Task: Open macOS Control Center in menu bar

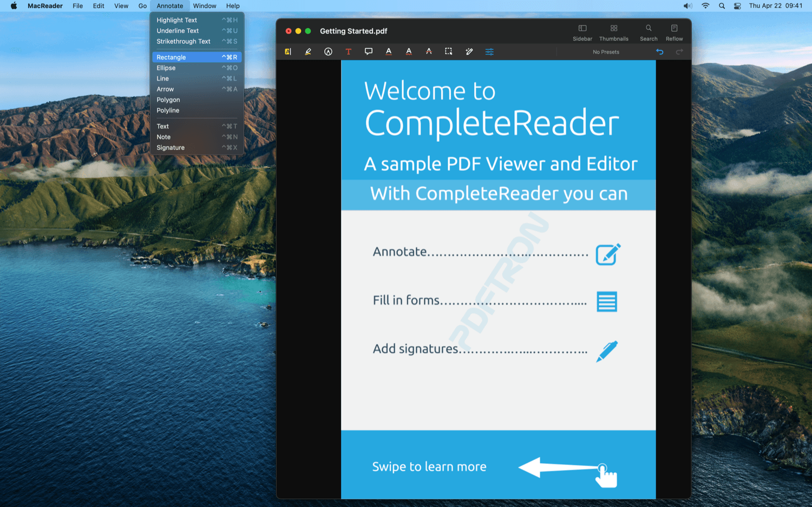Action: tap(737, 6)
